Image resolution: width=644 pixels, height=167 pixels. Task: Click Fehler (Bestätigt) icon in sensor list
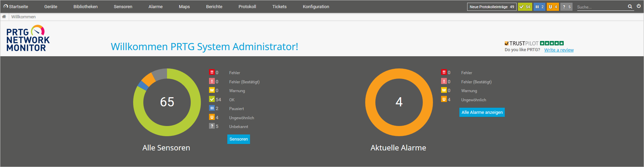point(212,81)
